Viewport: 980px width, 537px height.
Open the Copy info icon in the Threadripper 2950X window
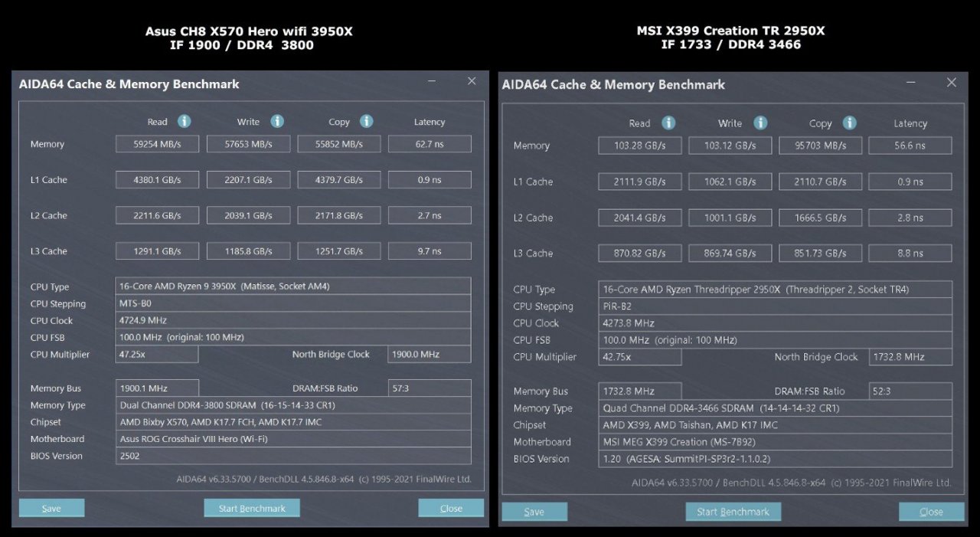pyautogui.click(x=849, y=123)
